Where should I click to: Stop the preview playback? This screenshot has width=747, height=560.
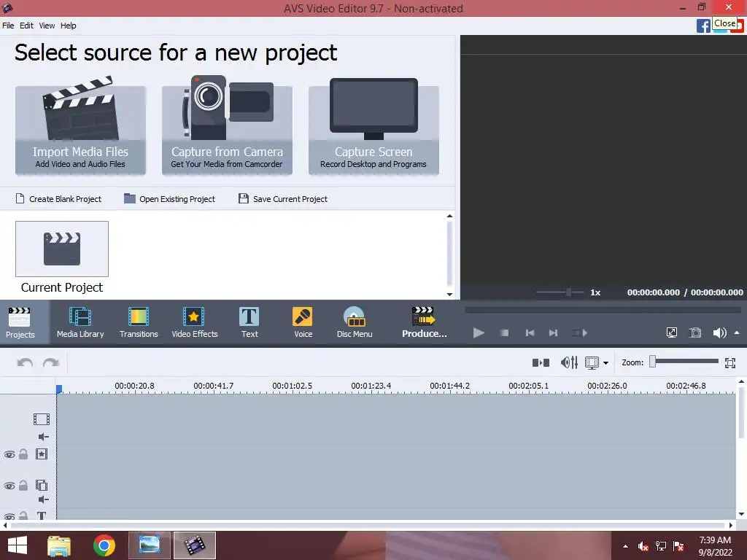point(505,332)
